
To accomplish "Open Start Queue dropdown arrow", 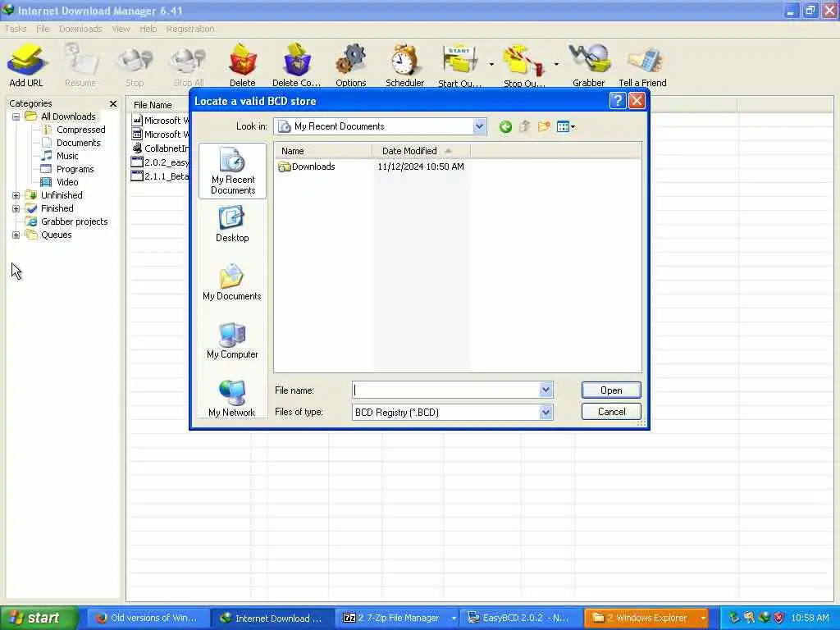I will point(491,65).
